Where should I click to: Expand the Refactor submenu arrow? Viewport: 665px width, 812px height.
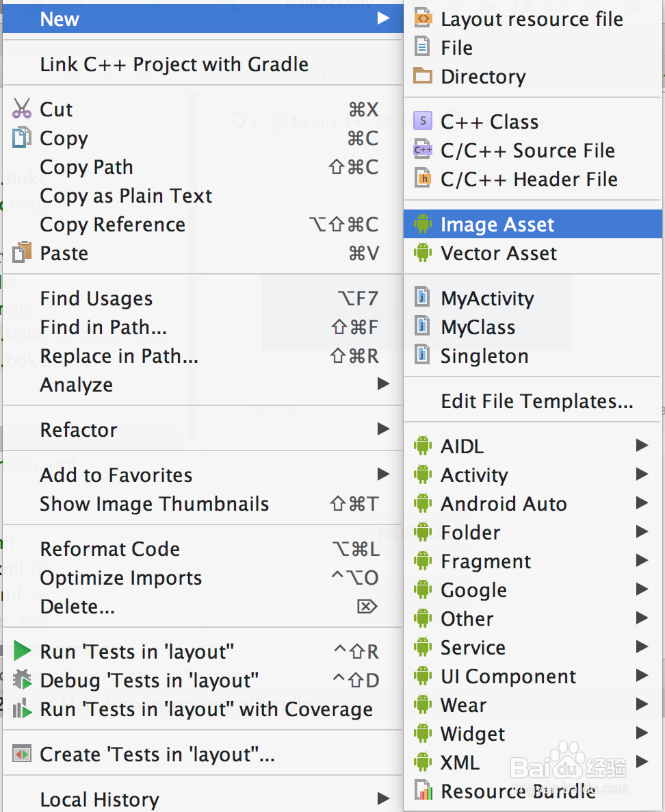[x=384, y=429]
